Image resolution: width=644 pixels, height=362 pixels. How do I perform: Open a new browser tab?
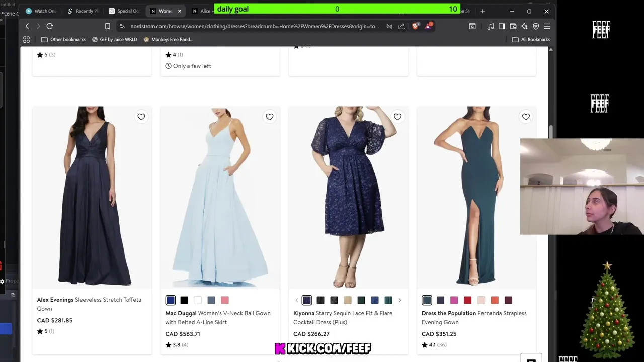tap(482, 11)
